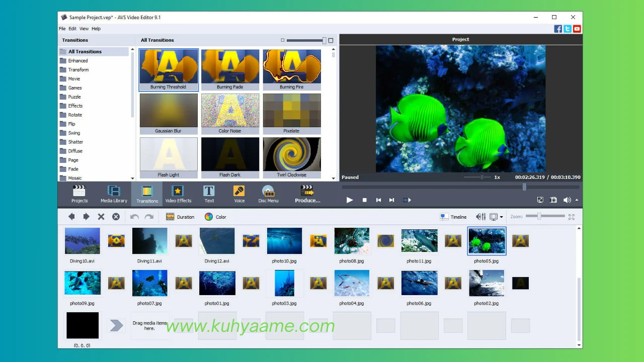This screenshot has width=644, height=362.
Task: Click the small thumbnails icon
Action: click(283, 40)
